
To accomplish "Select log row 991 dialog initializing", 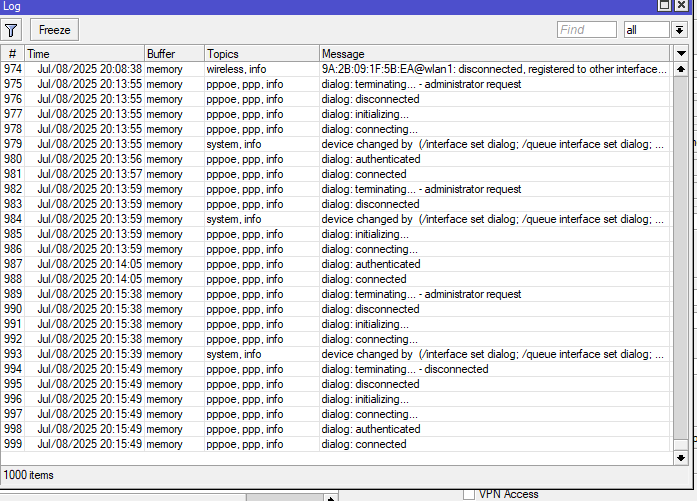I will pyautogui.click(x=336, y=324).
